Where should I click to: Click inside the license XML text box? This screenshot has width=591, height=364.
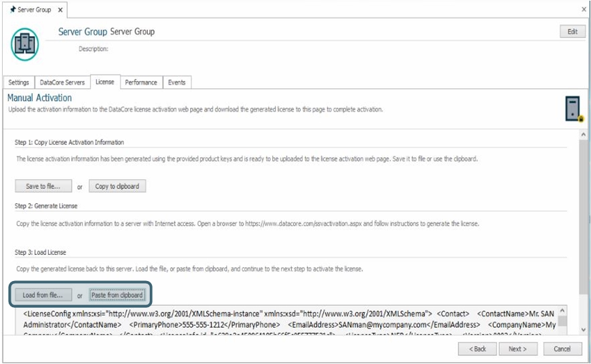(288, 318)
